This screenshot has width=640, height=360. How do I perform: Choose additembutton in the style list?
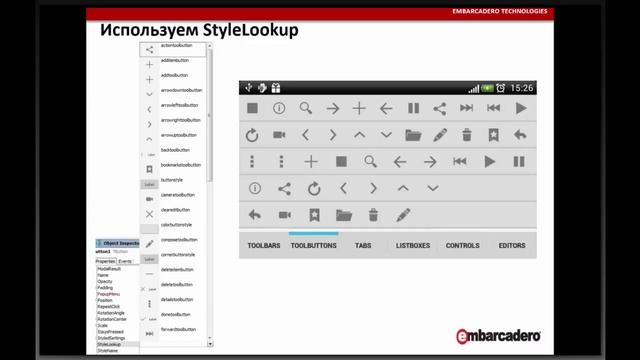173,64
